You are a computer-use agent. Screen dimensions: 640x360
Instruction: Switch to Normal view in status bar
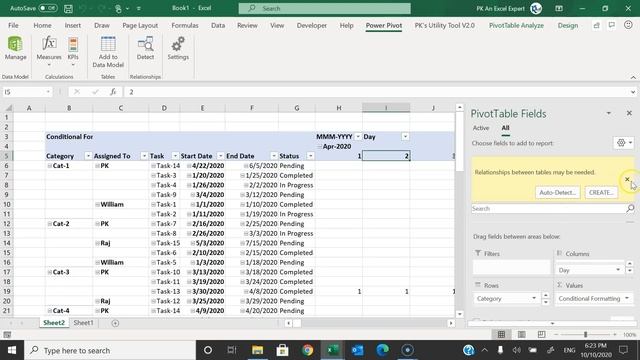click(x=501, y=334)
